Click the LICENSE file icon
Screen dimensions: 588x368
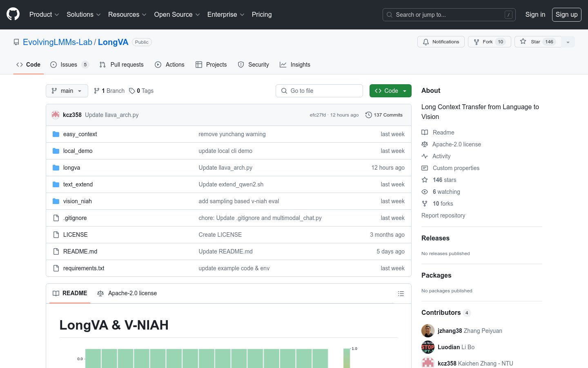tap(56, 235)
